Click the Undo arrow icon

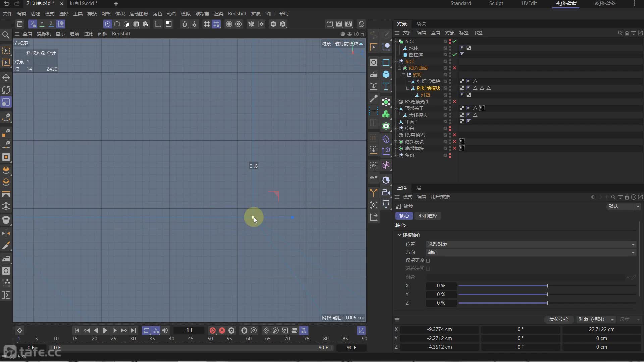(6, 3)
